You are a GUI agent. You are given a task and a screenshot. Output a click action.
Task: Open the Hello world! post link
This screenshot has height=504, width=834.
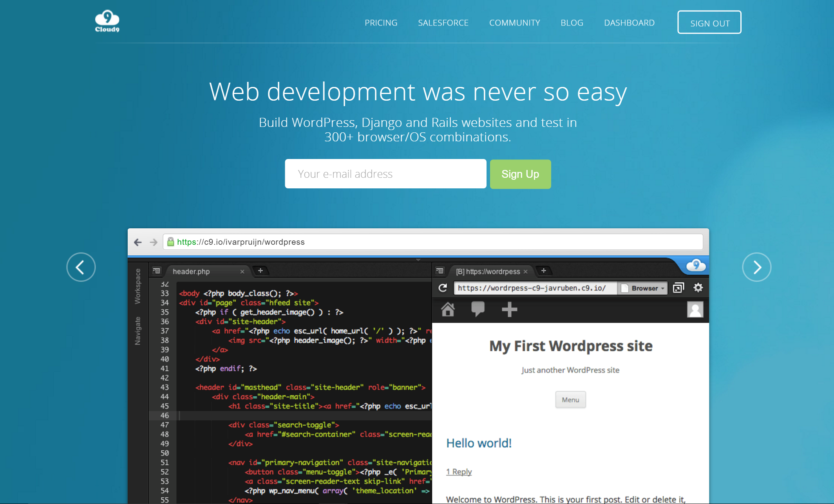pyautogui.click(x=479, y=443)
